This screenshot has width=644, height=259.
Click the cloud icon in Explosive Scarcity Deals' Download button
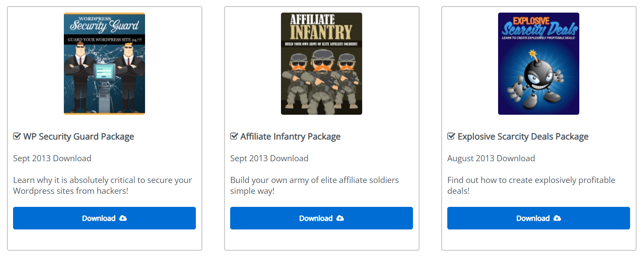tap(557, 218)
